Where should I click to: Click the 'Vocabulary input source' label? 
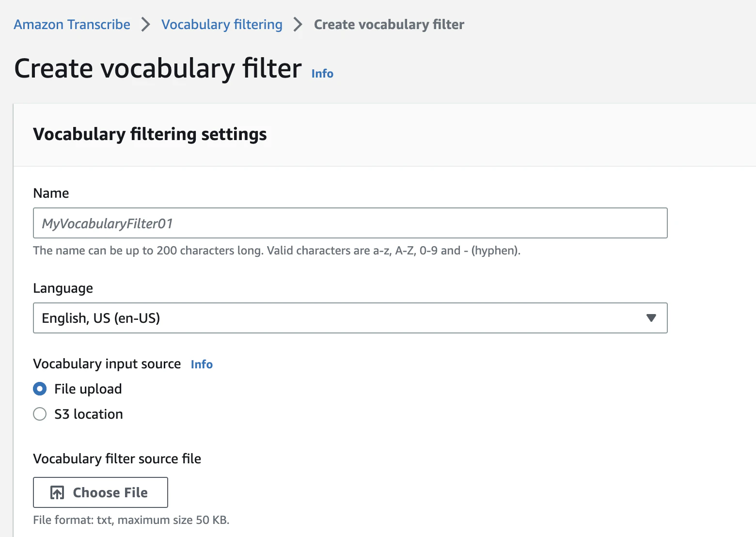point(107,364)
